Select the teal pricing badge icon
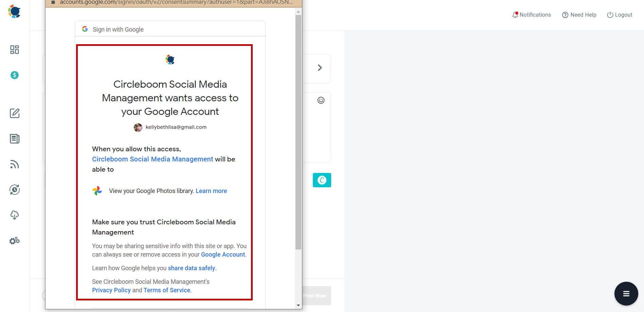This screenshot has height=312, width=644. pos(14,75)
